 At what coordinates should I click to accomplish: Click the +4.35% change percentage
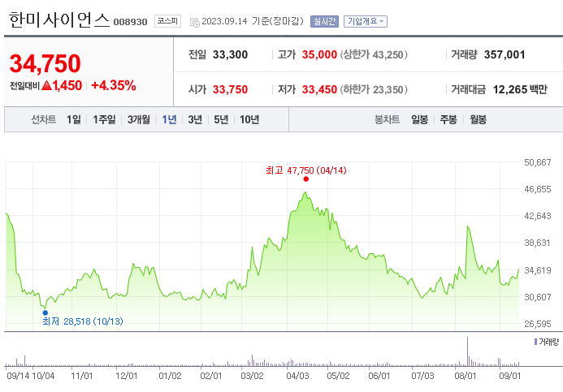pos(114,85)
